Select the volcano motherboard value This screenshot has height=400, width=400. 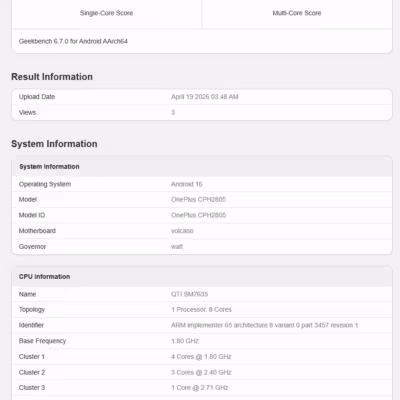pos(182,231)
